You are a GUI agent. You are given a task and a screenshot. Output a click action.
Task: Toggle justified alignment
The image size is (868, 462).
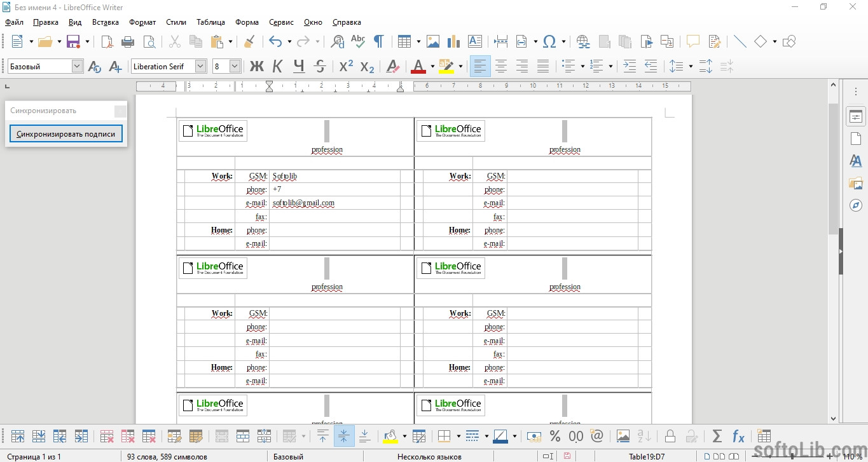543,66
